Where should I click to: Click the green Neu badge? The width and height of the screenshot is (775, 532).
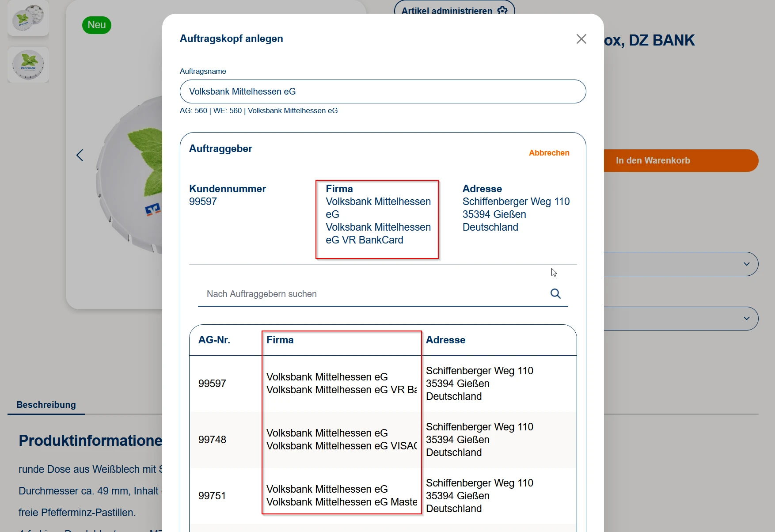tap(97, 25)
